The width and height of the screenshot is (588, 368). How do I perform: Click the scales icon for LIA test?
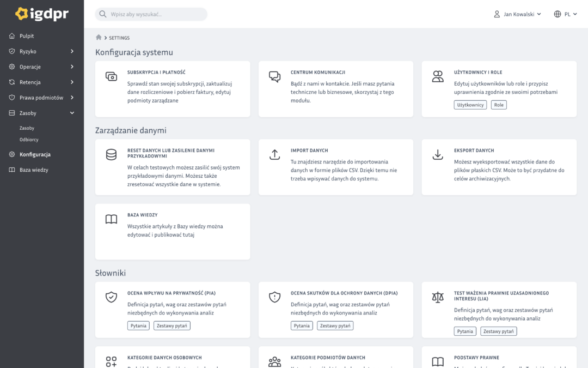point(438,298)
